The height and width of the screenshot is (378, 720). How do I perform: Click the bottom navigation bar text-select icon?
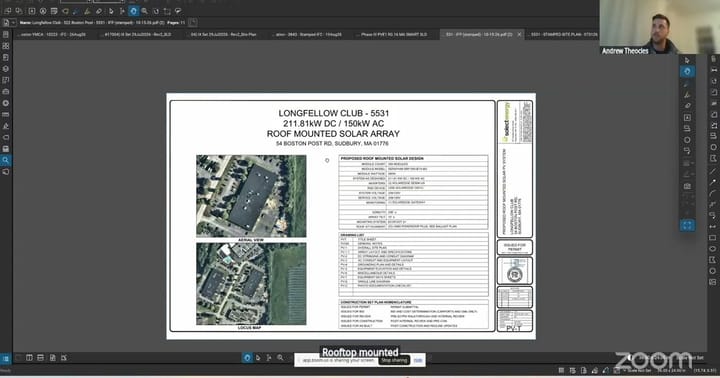(x=269, y=357)
